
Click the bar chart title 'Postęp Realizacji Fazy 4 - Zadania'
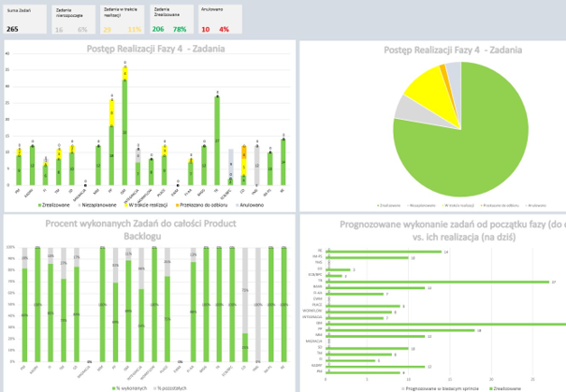click(x=155, y=49)
